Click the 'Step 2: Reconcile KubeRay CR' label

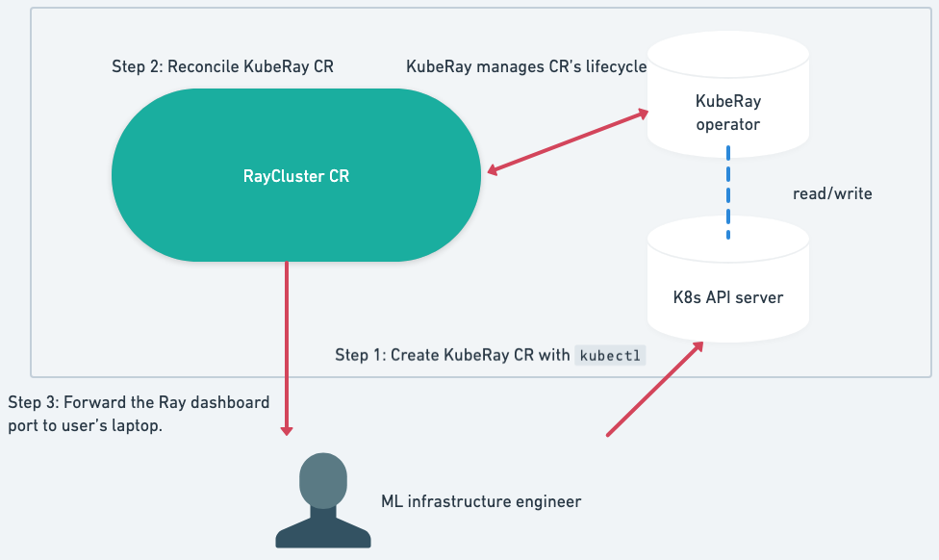[x=223, y=66]
